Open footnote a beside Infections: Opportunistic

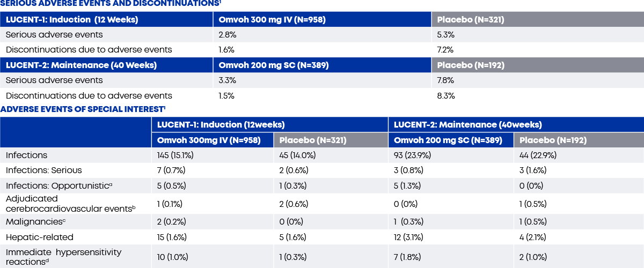tap(111, 184)
